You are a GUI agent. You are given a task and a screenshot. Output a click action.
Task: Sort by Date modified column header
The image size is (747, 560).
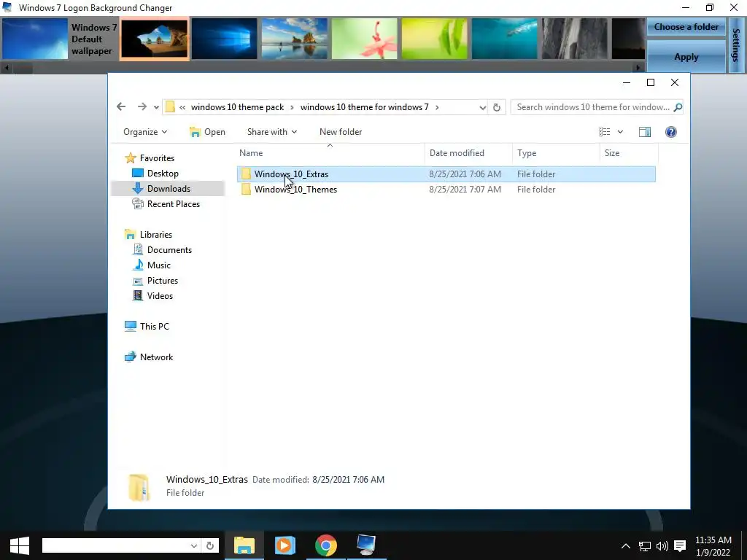point(468,153)
